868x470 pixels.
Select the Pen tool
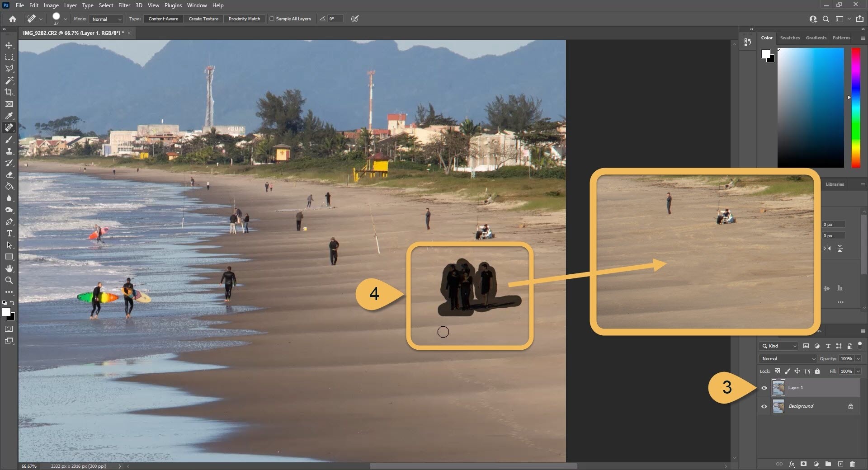9,222
